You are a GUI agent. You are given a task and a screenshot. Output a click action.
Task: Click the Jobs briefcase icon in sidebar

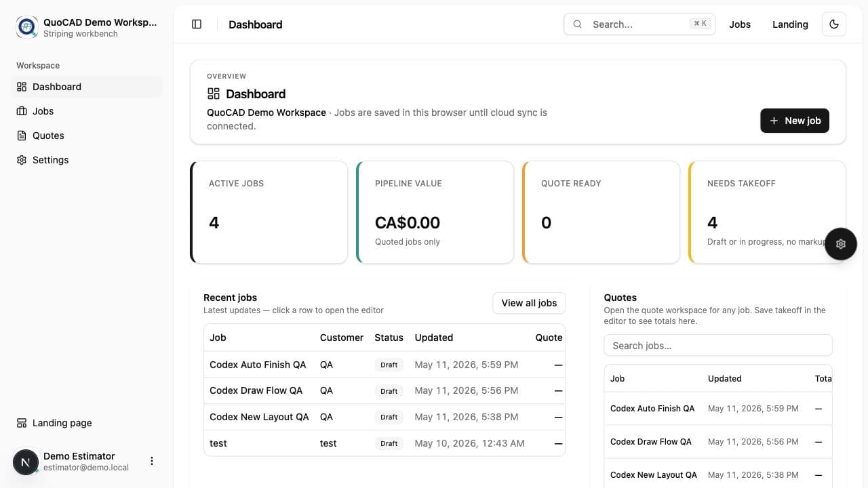click(22, 111)
